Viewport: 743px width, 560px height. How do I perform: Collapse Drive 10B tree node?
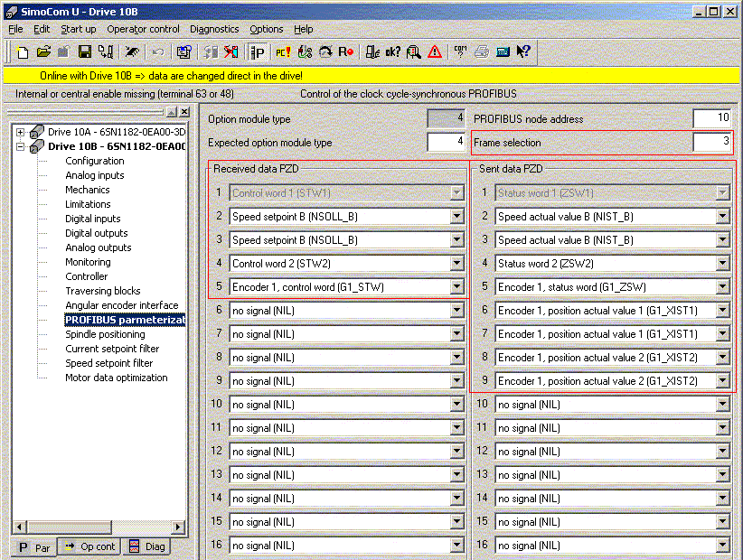(x=20, y=146)
